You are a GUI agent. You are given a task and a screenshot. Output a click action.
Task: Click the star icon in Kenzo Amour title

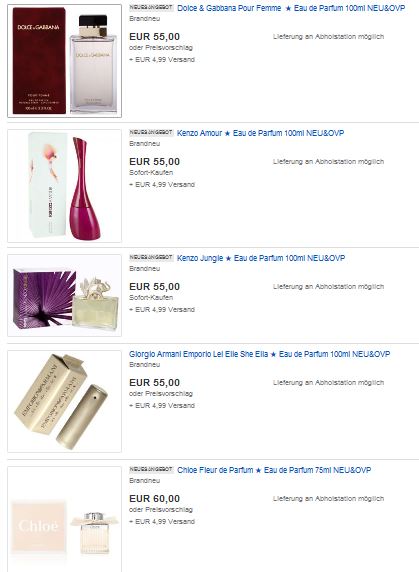[227, 134]
